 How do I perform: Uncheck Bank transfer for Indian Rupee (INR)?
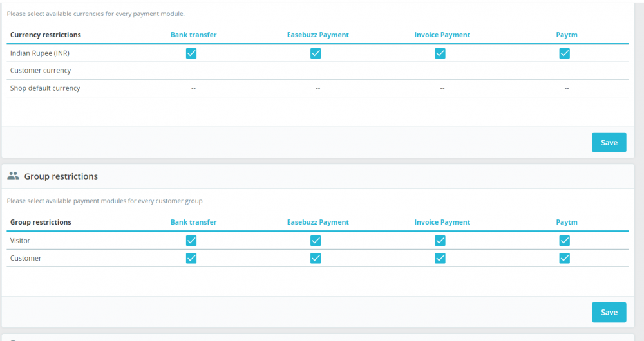tap(191, 53)
